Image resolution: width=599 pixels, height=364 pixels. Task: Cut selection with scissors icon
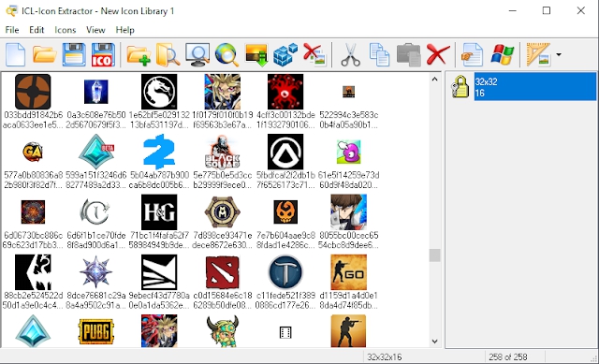point(350,55)
